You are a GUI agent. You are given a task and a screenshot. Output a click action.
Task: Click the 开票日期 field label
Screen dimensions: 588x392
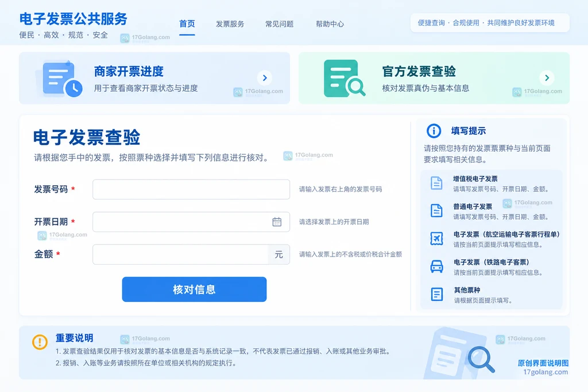point(51,222)
